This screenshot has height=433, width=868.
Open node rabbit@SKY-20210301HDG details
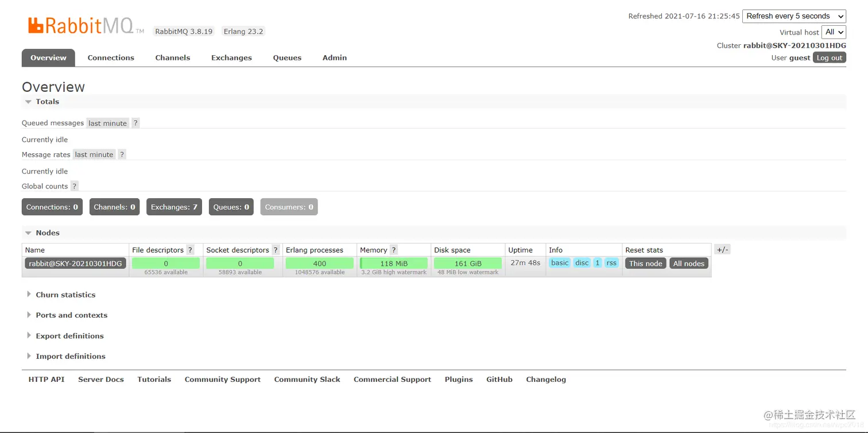(75, 263)
